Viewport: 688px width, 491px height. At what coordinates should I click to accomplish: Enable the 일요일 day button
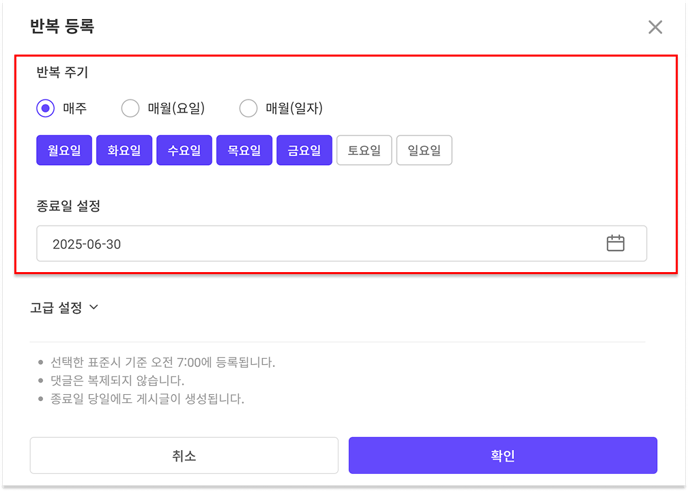point(424,150)
